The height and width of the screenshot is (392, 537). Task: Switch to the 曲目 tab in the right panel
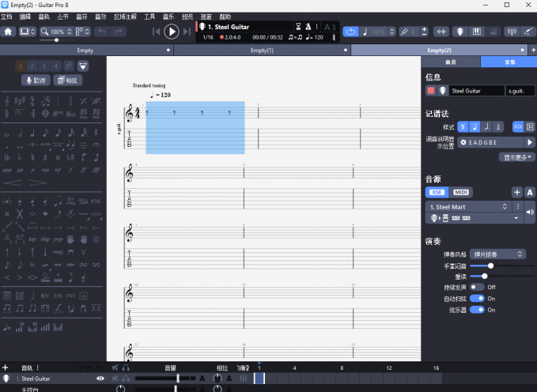(450, 62)
